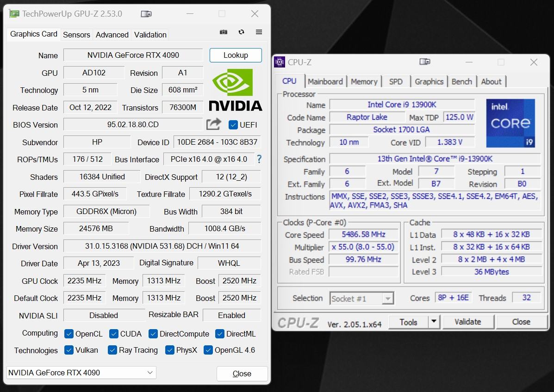Open the GPU selection dropdown in GPU-Z
Screen dimensions: 554x392
81,373
